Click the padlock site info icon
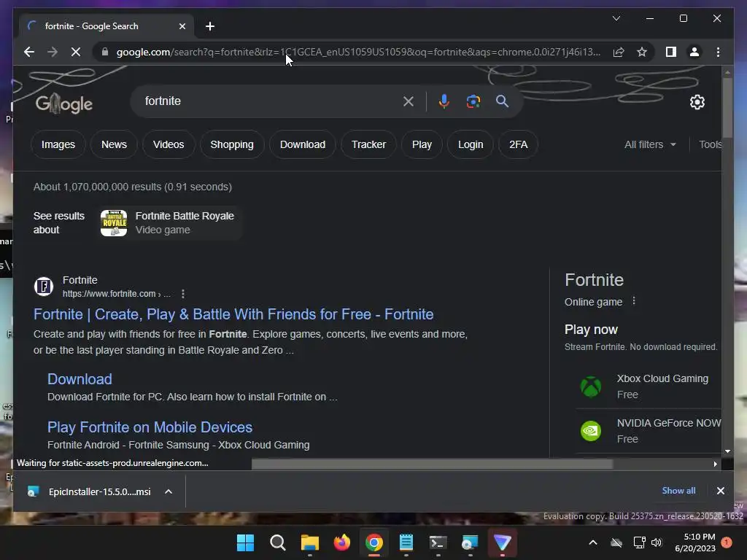The image size is (747, 560). (x=105, y=52)
